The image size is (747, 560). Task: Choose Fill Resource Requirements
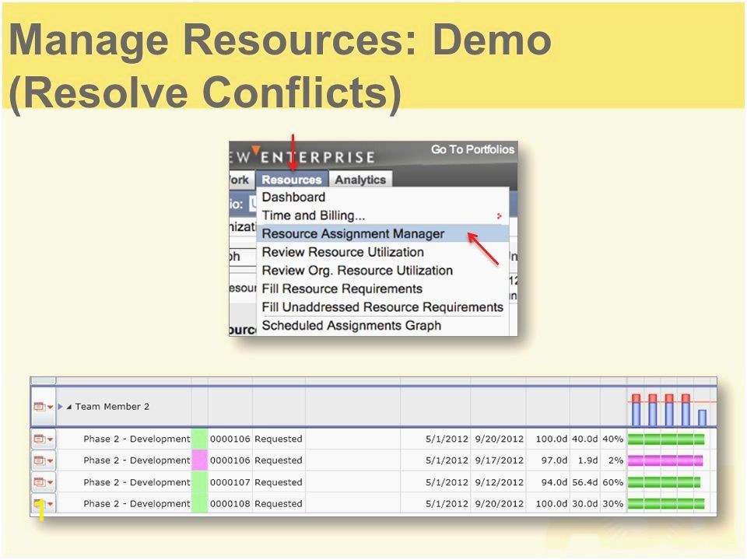pyautogui.click(x=342, y=289)
